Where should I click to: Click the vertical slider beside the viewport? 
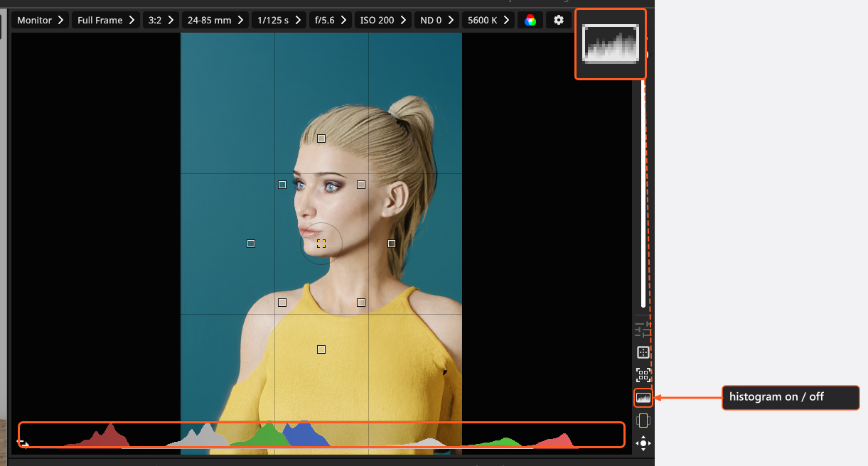coord(643,193)
